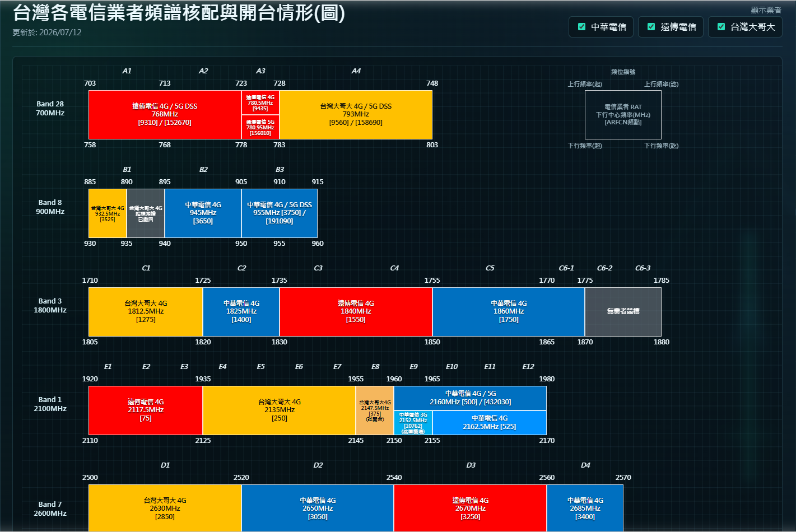
Task: Select 遠傳電信 4G 2670MHz block
Action: click(471, 508)
